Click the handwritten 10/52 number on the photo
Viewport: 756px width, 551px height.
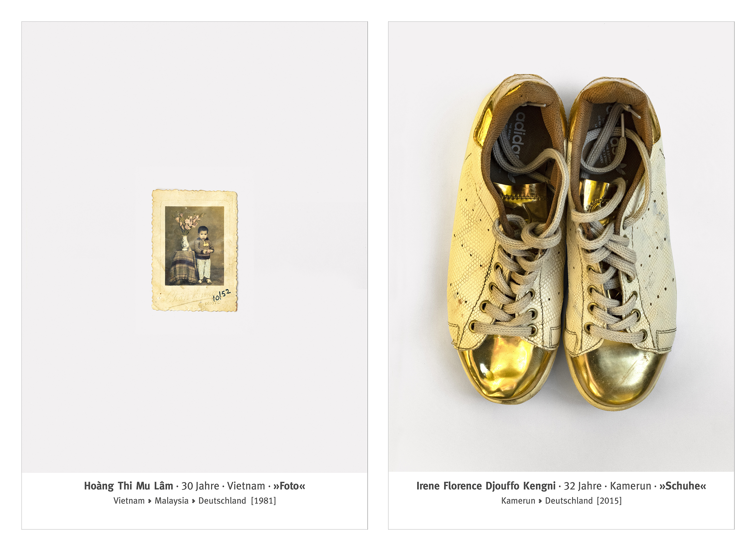(x=221, y=295)
